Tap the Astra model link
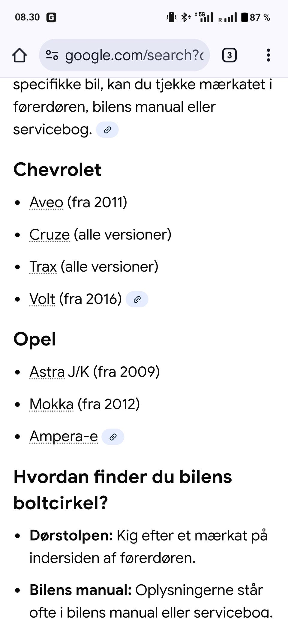 pos(47,372)
